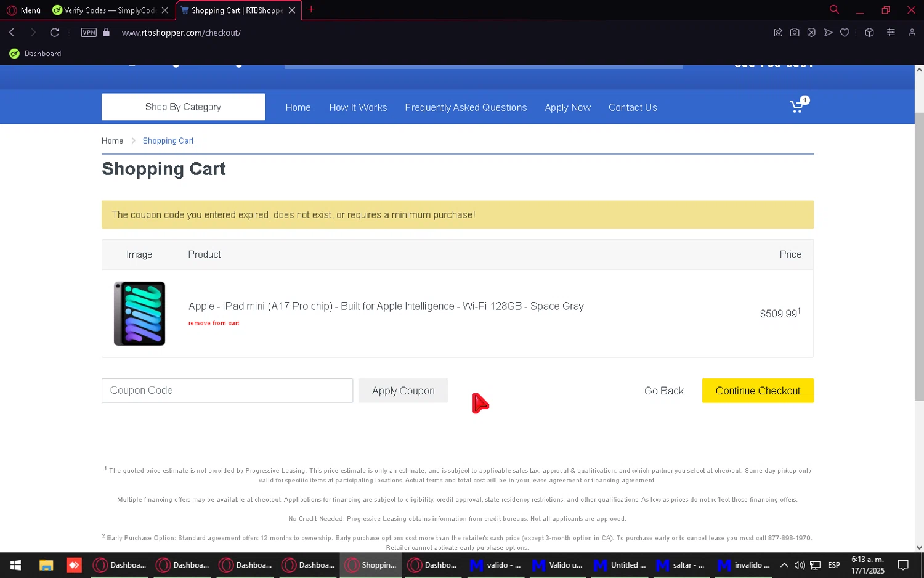
Task: Close the Shopping Cart tab
Action: coord(292,10)
